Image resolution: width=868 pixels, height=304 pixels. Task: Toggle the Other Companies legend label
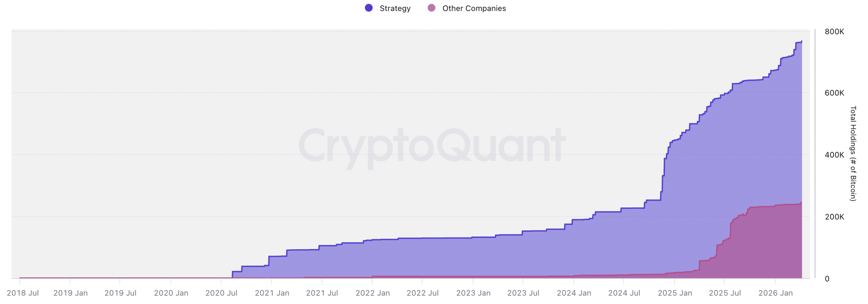[x=474, y=8]
